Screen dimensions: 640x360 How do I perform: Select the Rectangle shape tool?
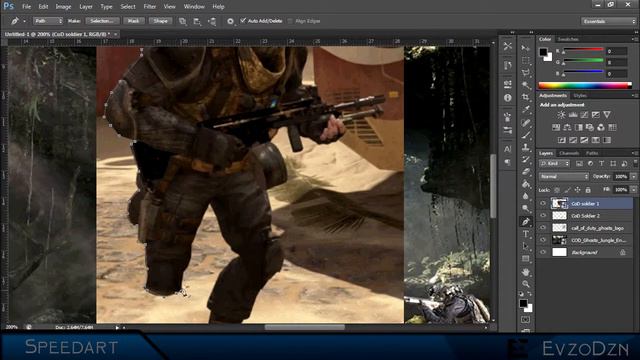[526, 259]
